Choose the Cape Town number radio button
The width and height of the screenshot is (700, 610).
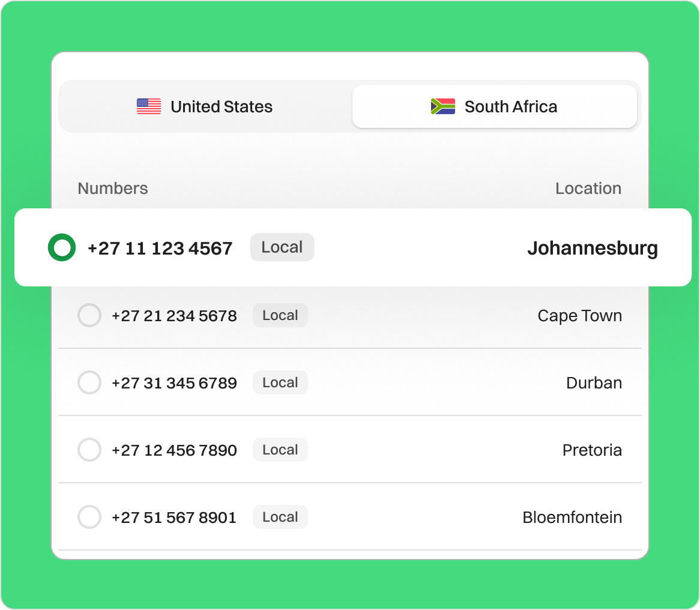coord(89,316)
